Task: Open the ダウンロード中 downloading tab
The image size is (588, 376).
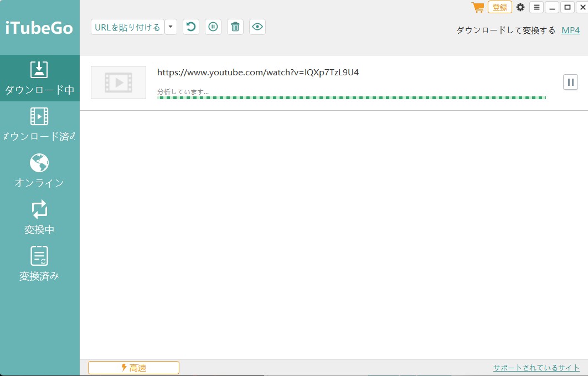Action: click(40, 78)
